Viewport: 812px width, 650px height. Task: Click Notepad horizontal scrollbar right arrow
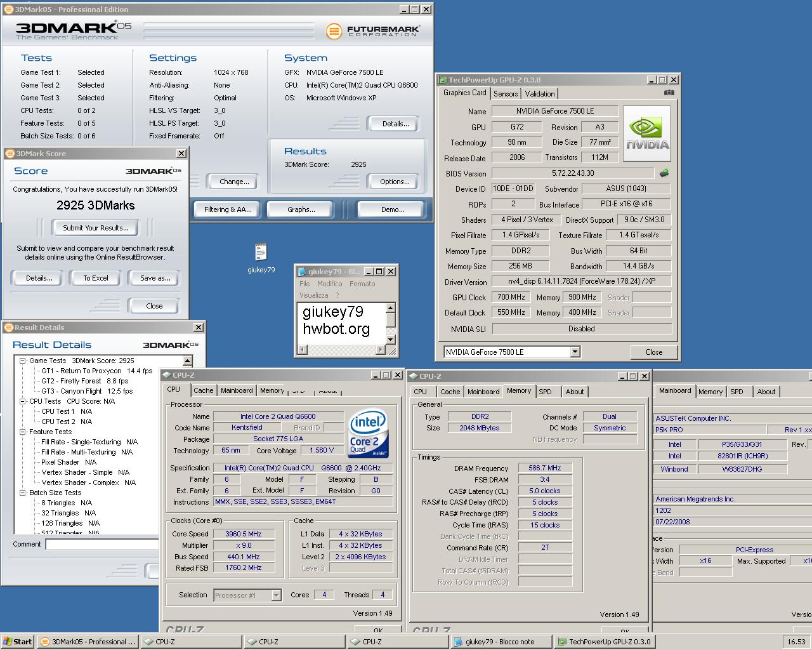pyautogui.click(x=381, y=349)
